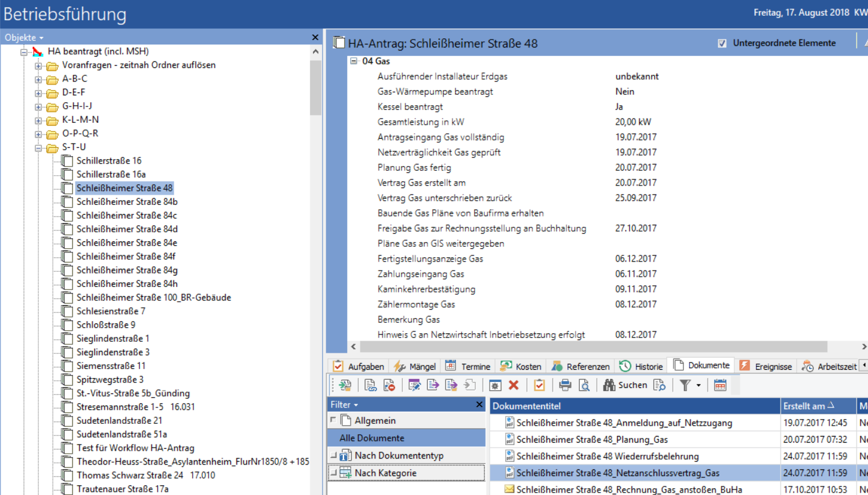Switch to the Historie tab
This screenshot has width=868, height=495.
tap(641, 366)
